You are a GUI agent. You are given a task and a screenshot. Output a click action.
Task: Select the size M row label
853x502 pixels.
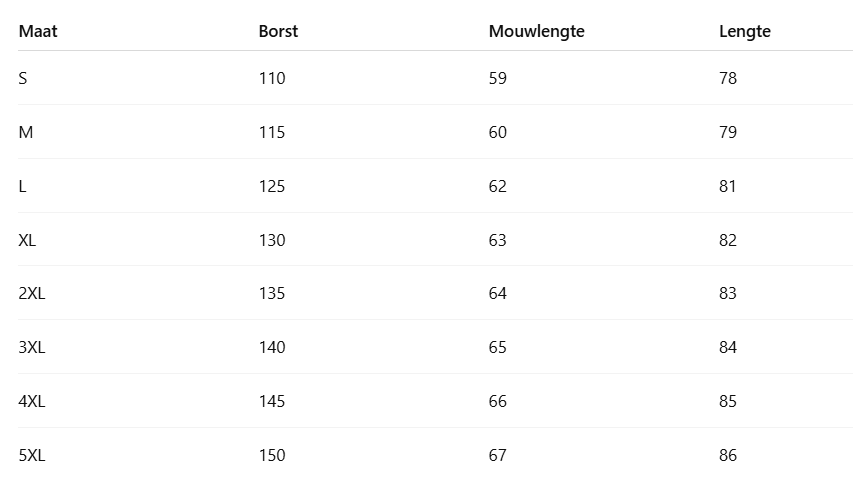(x=26, y=132)
